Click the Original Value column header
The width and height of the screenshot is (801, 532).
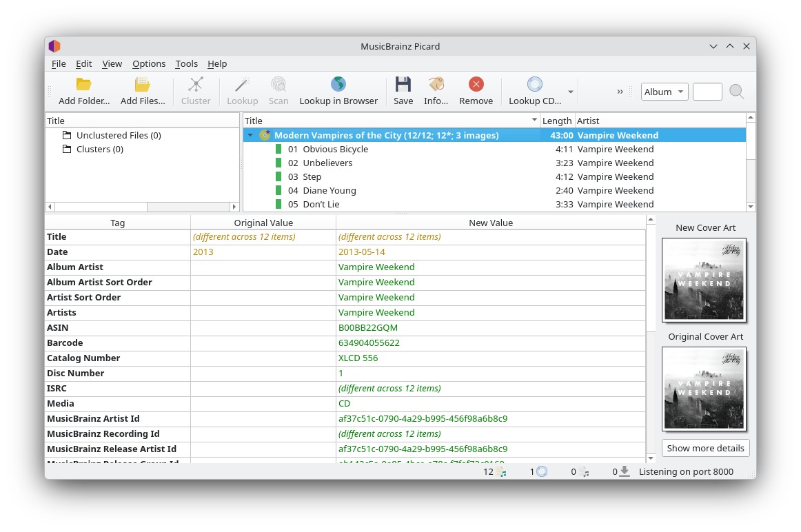[263, 223]
